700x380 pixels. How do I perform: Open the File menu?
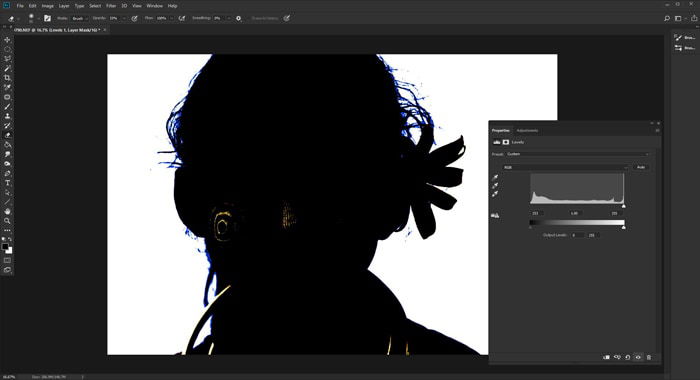(20, 6)
